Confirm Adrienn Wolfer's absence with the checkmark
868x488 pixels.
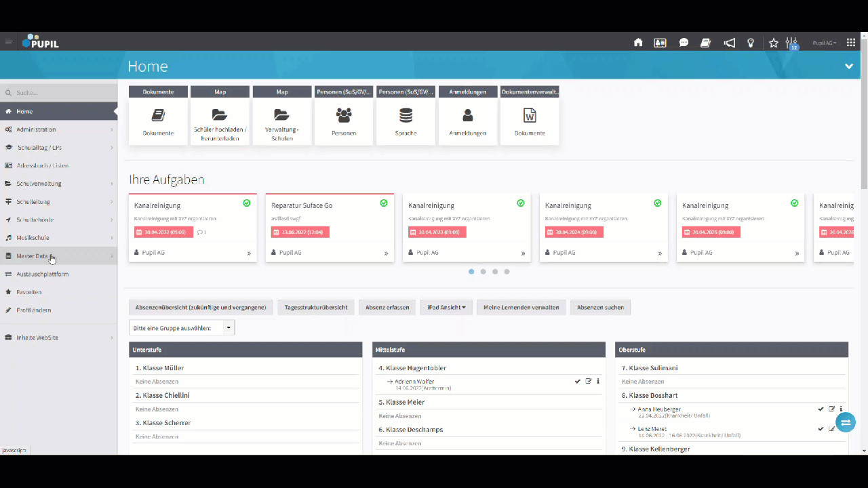click(x=578, y=382)
